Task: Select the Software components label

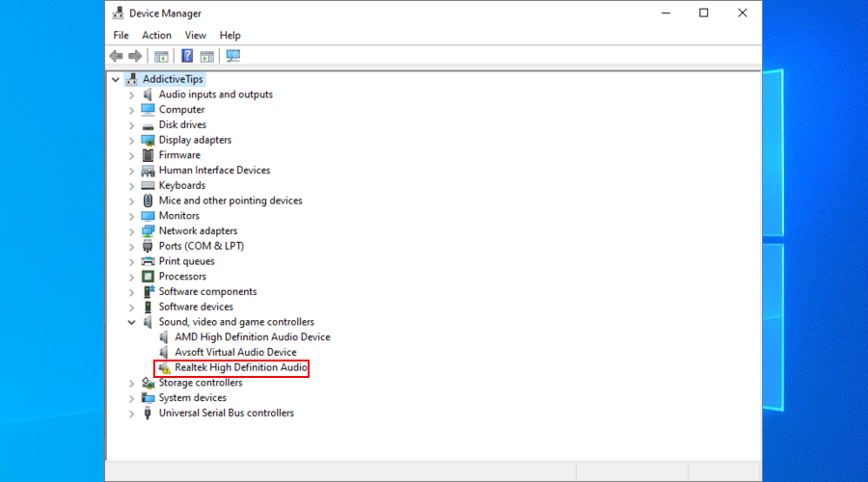Action: pyautogui.click(x=207, y=292)
